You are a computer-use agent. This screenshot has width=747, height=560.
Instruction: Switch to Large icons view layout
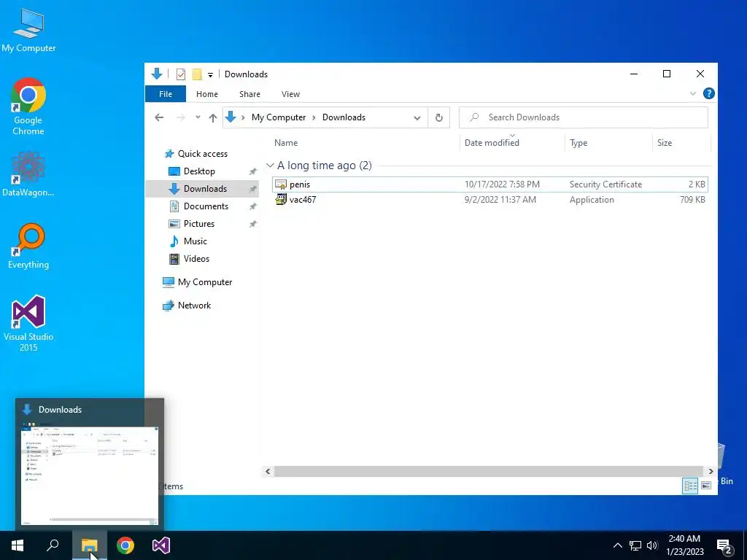[x=706, y=486]
